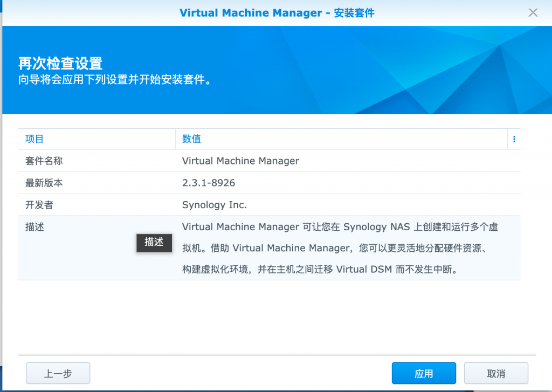
Task: Click the value 2.3.1-8926
Action: pos(209,183)
